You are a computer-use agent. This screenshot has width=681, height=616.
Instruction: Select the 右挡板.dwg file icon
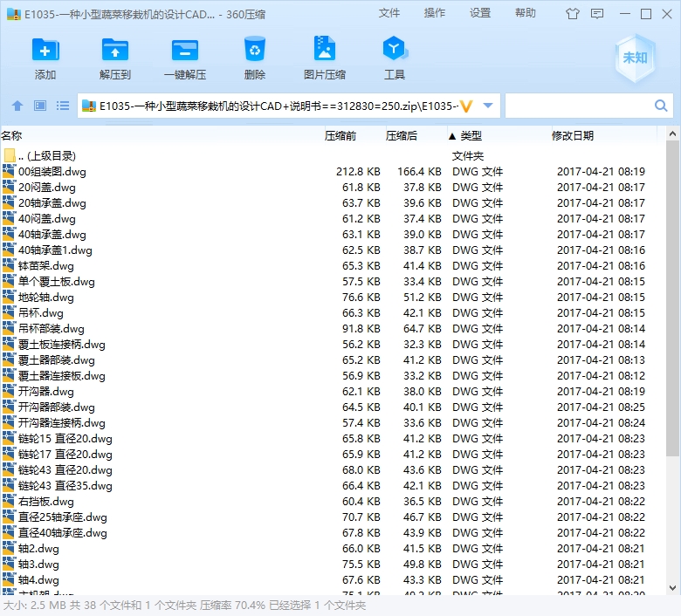pos(9,501)
